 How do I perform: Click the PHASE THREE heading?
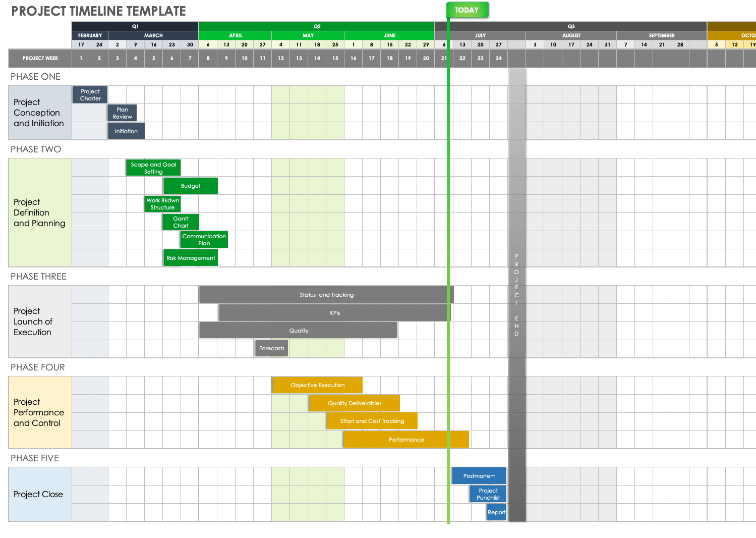tap(39, 277)
